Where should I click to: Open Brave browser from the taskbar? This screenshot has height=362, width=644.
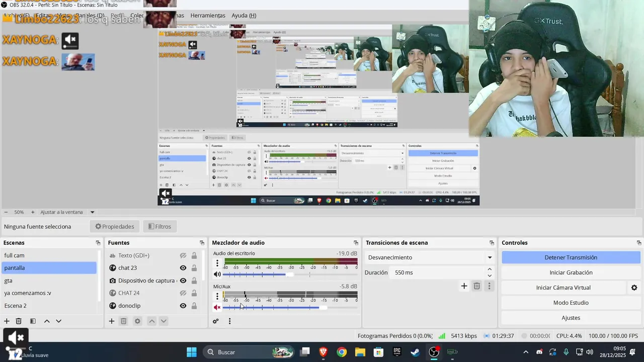324,352
